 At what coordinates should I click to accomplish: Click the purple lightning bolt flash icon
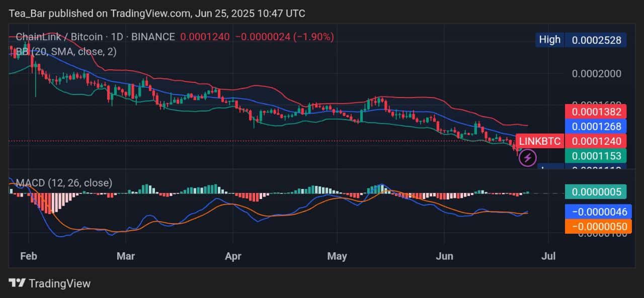527,158
